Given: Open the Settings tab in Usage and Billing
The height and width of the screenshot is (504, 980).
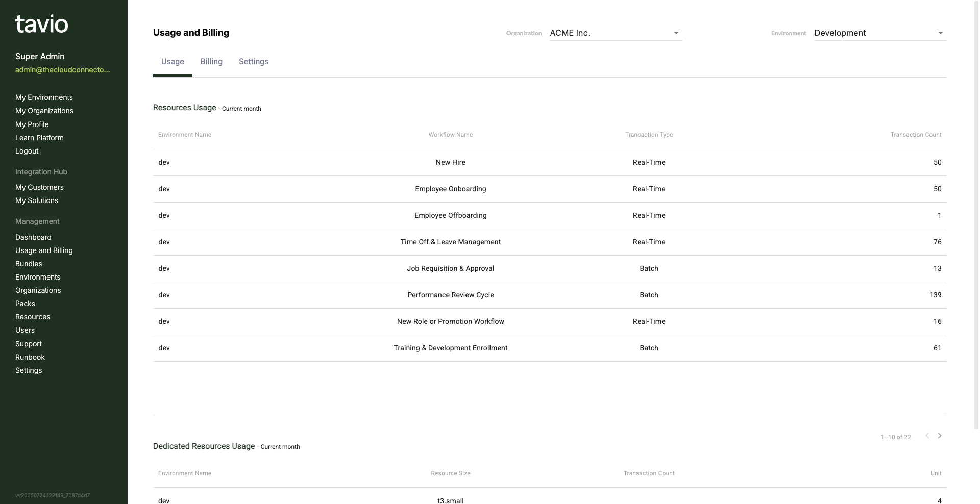Looking at the screenshot, I should point(253,61).
